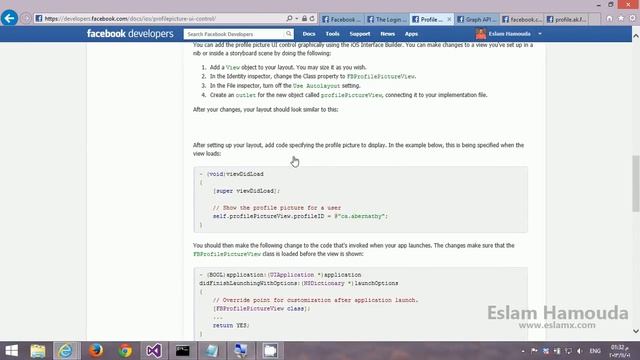640x360 pixels.
Task: Open Visual Studio from the taskbar
Action: (154, 351)
